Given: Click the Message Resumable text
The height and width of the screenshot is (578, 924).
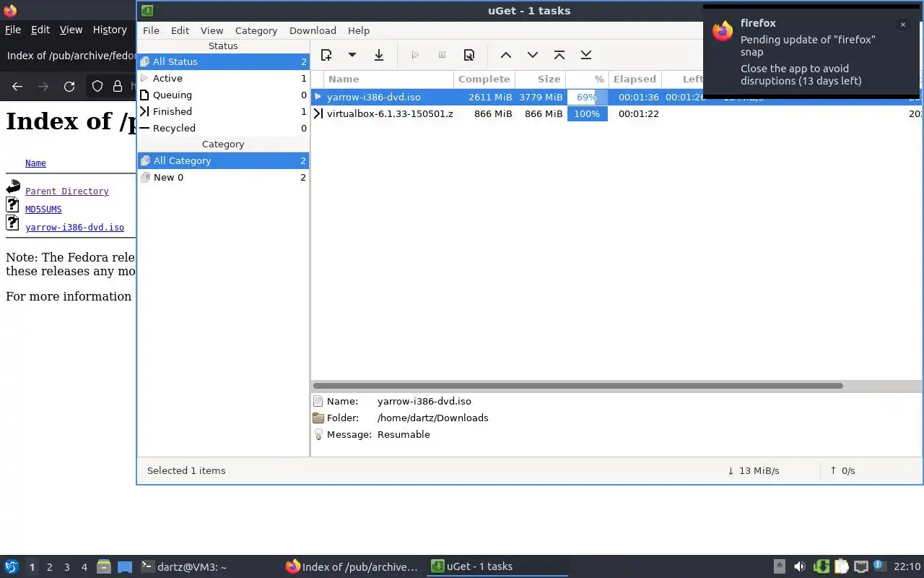Looking at the screenshot, I should point(404,434).
